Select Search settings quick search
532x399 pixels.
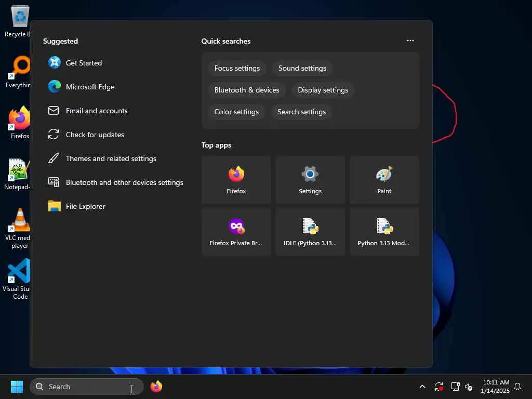coord(301,112)
